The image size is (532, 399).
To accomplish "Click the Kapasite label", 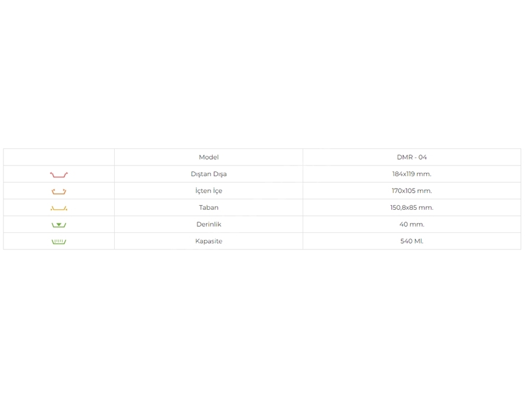I will pos(209,241).
